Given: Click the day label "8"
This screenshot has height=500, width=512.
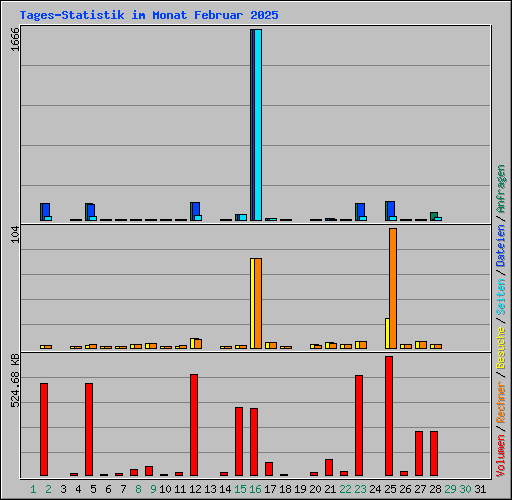Looking at the screenshot, I should tap(138, 489).
